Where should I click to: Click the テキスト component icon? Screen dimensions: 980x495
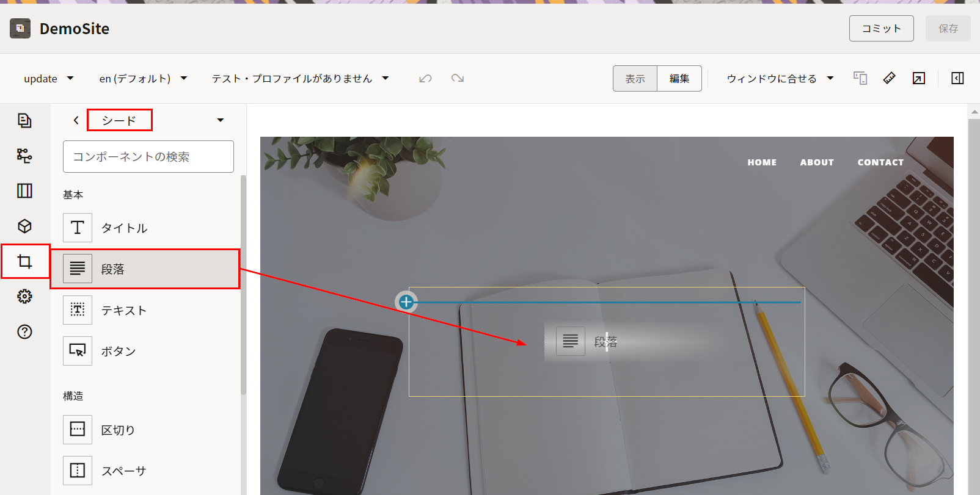[x=78, y=310]
